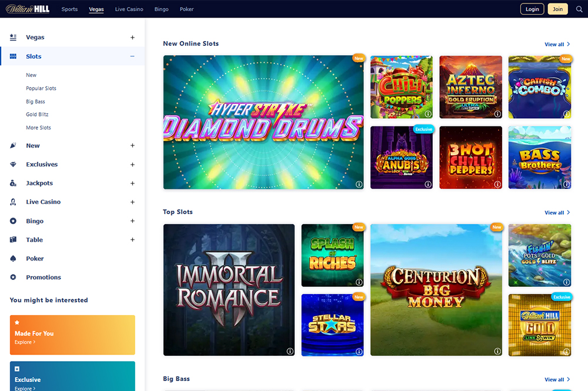This screenshot has width=588, height=391.
Task: Launch Stellar Stars game tile
Action: click(x=332, y=325)
